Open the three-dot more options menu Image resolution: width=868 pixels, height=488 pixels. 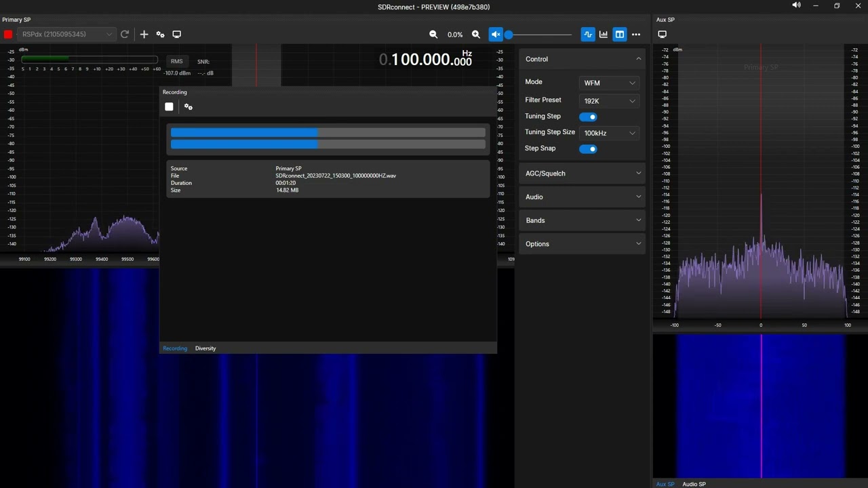[636, 35]
